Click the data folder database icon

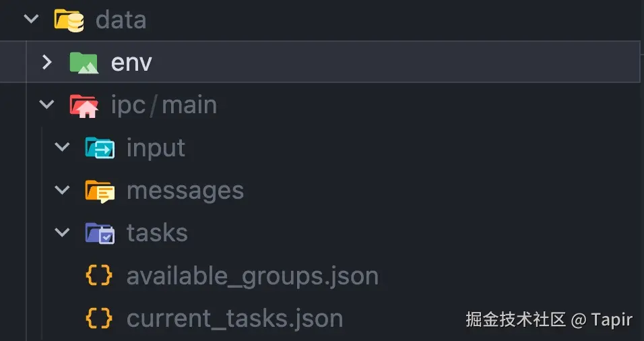point(69,20)
